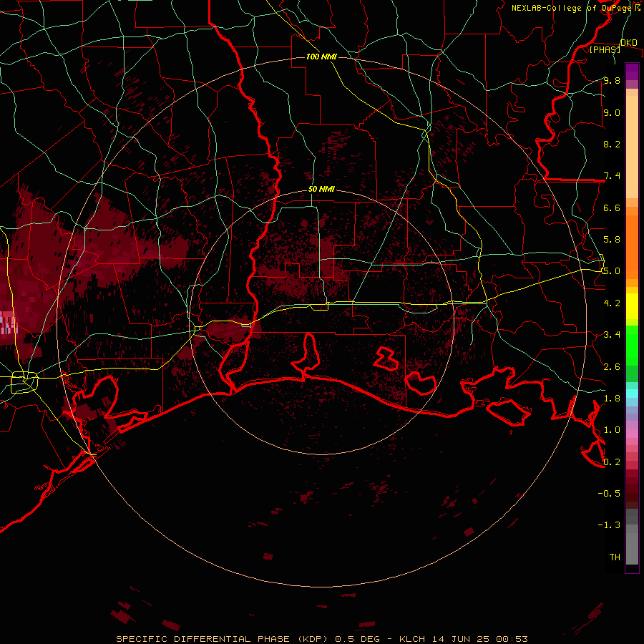
Task: Click the 4.2 value on the scale
Action: tap(612, 303)
